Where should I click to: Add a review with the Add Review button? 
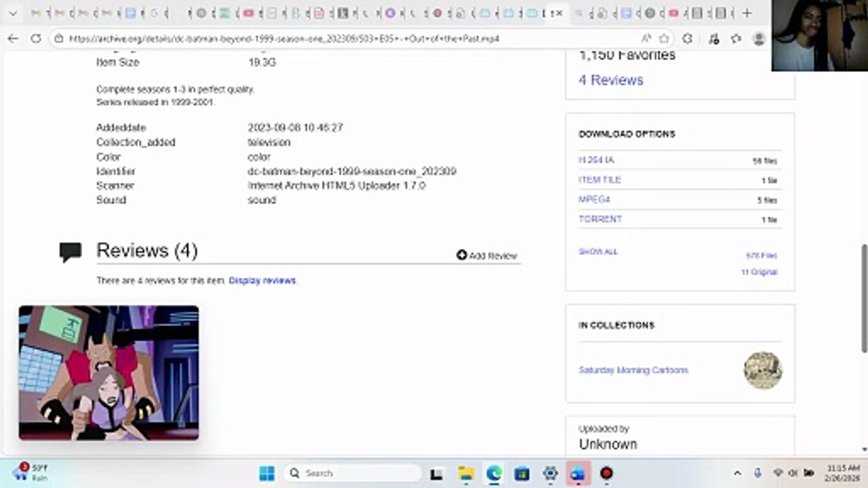pos(487,256)
